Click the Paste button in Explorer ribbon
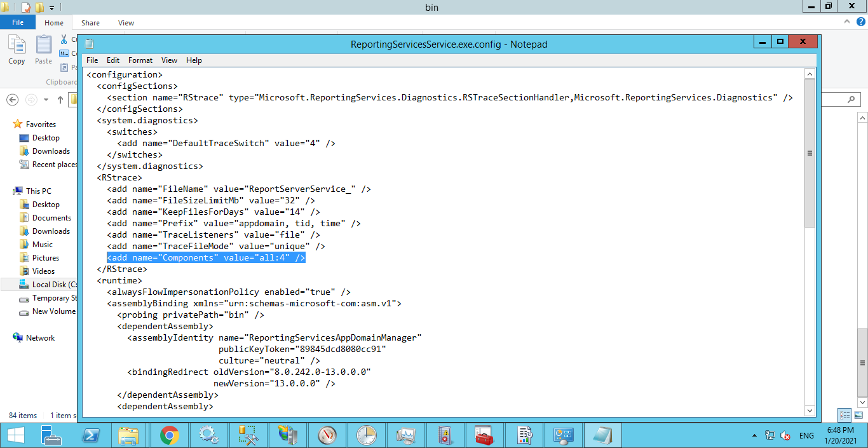 click(x=43, y=50)
